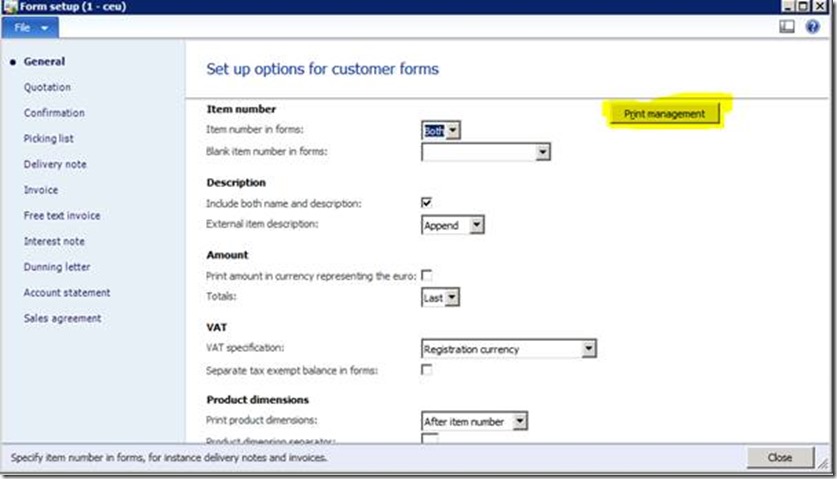This screenshot has width=837, height=479.
Task: Open the Sales agreement section
Action: [62, 318]
